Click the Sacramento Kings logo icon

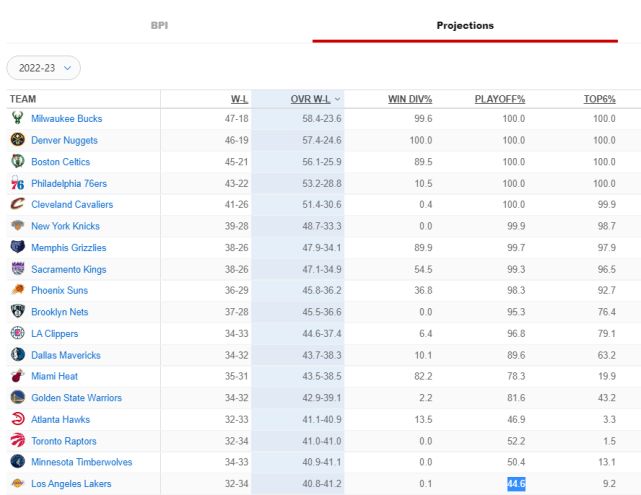(x=17, y=269)
